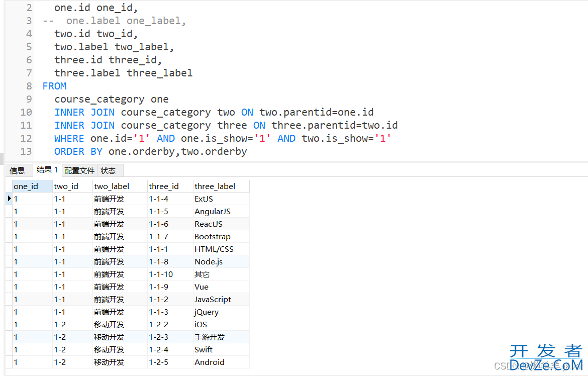Click the three_label column header

click(221, 186)
